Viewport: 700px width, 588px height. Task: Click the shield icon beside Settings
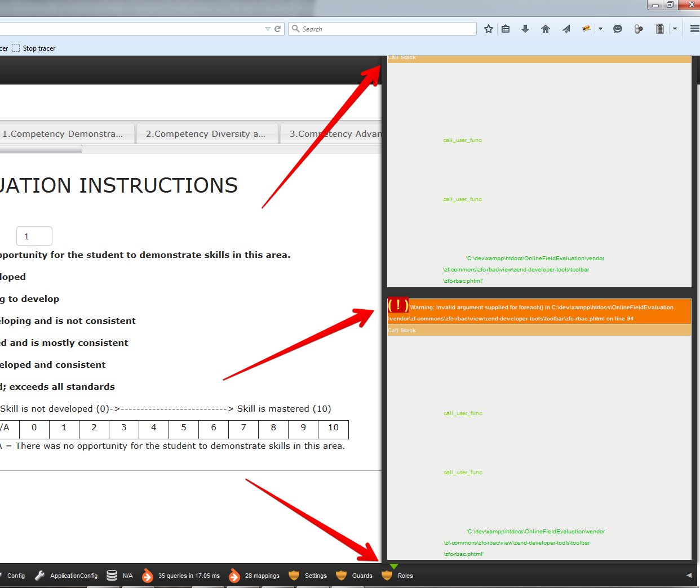coord(294,575)
